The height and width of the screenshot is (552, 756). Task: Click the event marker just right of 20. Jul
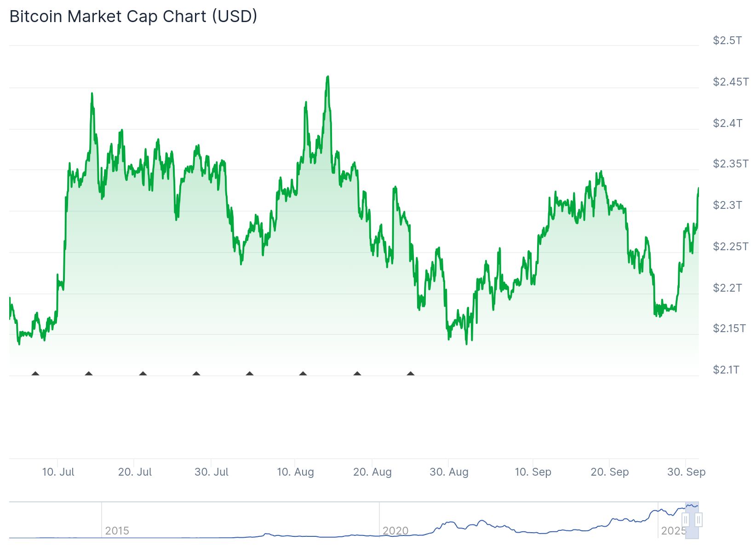(x=143, y=374)
